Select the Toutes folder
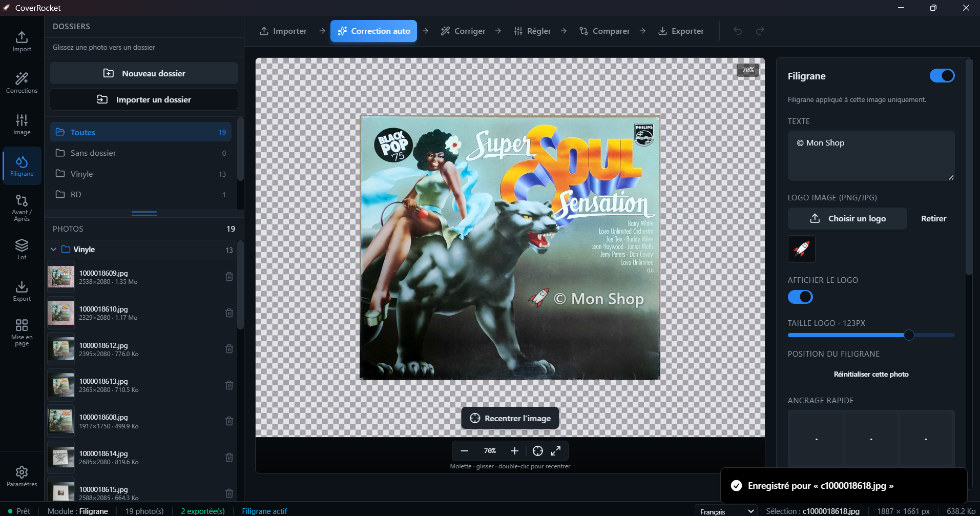The image size is (980, 516). point(140,132)
